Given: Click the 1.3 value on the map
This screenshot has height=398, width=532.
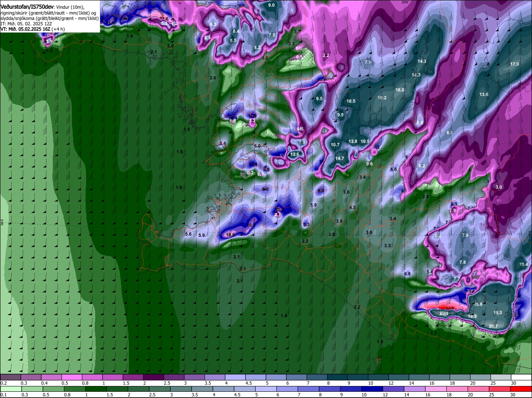Looking at the screenshot, I should 433,333.
